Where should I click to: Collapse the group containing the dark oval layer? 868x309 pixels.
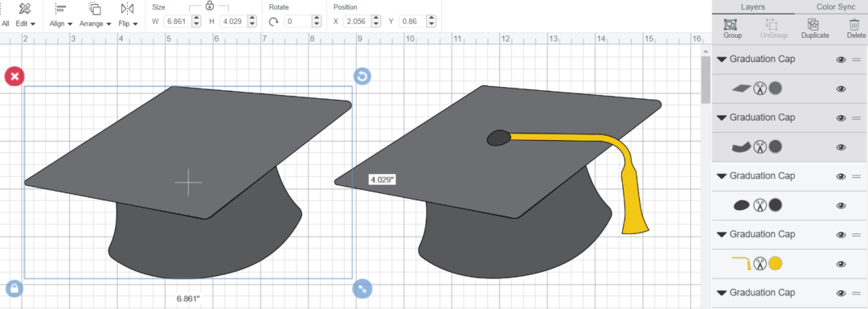tap(721, 176)
